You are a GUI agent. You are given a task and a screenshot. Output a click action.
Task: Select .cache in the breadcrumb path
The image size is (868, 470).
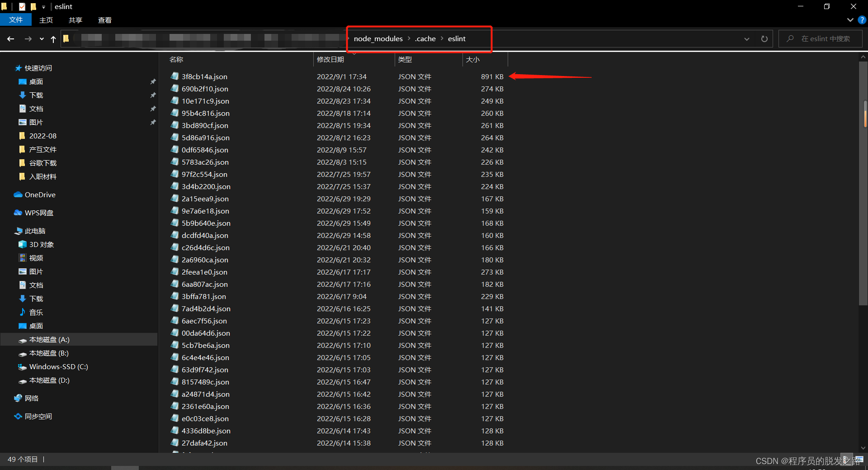coord(425,39)
